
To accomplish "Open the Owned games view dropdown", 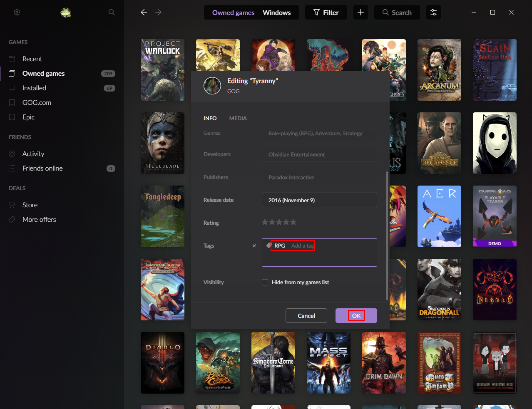I will click(x=233, y=12).
